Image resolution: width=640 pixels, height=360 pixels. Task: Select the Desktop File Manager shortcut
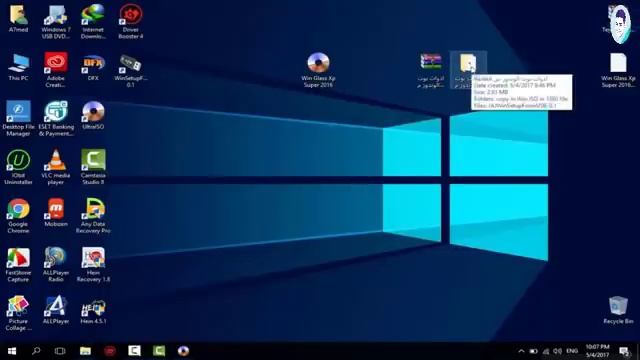[x=18, y=111]
